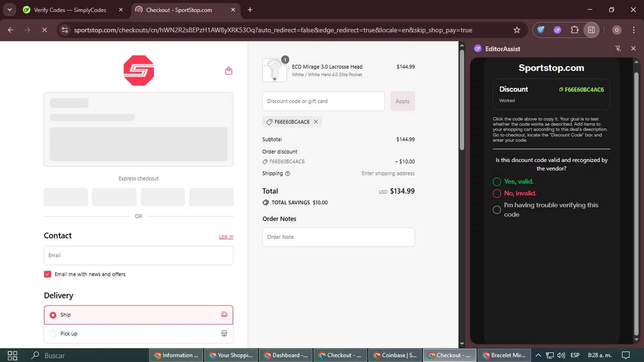This screenshot has height=362, width=644.
Task: Close the Checkout - SportStop.com tab
Action: coord(233,9)
